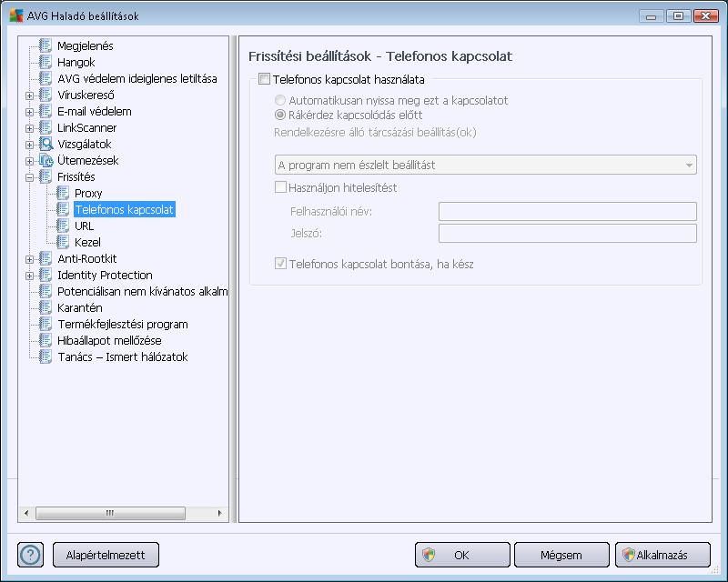This screenshot has height=582, width=728.
Task: Close the AVG Haladó beállítások window
Action: pos(706,15)
